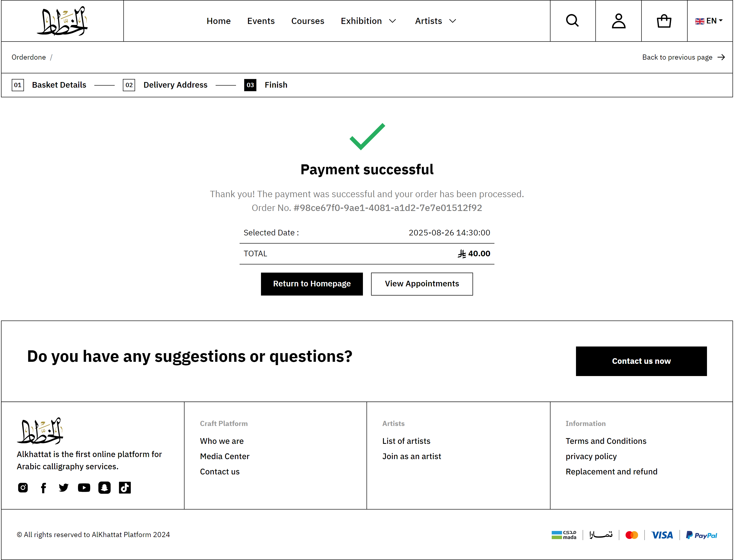Open the YouTube icon in footer

click(x=84, y=488)
